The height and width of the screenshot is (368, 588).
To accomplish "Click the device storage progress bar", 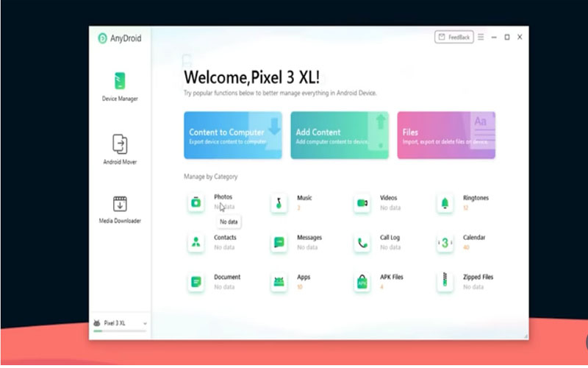I will coord(120,330).
